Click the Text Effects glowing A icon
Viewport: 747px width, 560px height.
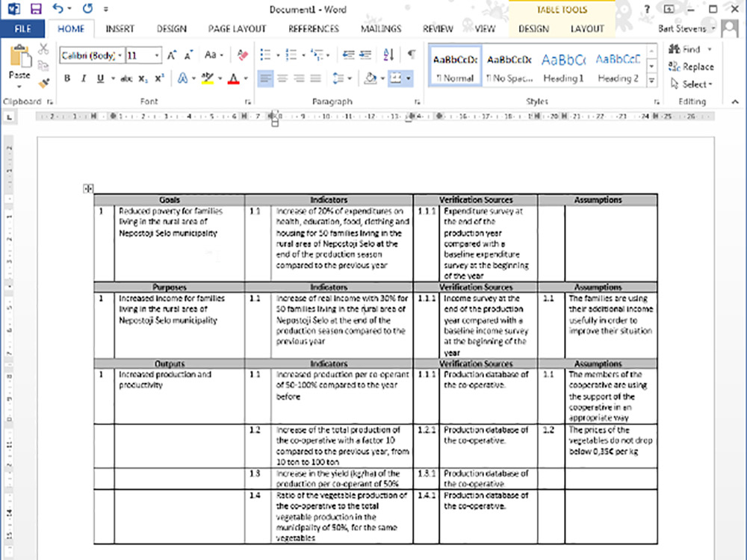coord(182,78)
